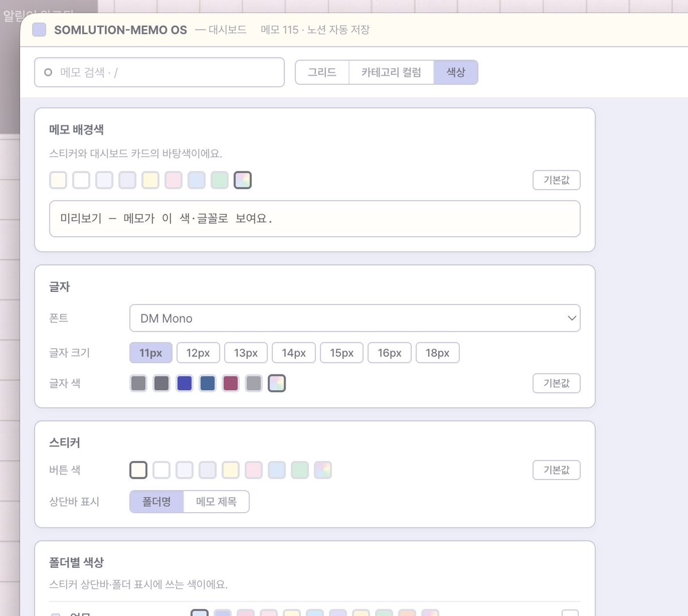Click the search circle icon in memo search

pos(48,72)
